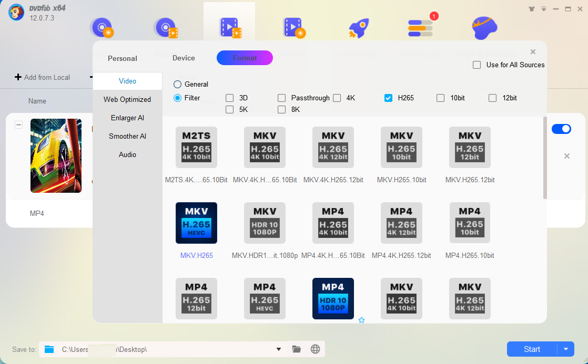Open the Copy module icon

102,28
